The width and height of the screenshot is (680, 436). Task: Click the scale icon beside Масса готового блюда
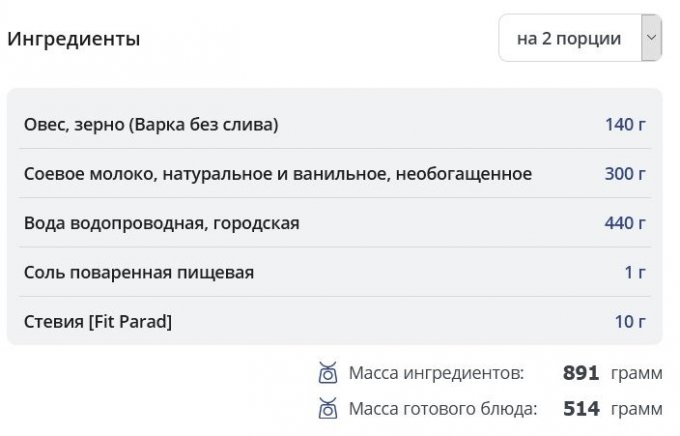327,408
